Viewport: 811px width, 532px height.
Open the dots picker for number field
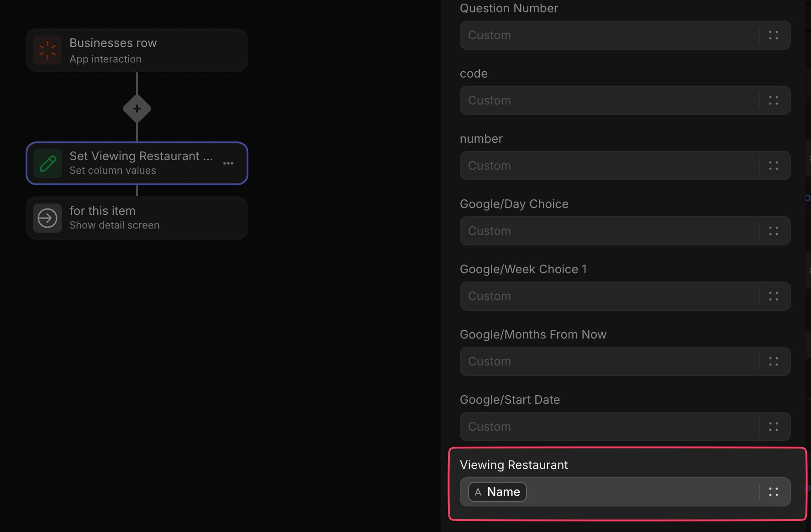tap(774, 166)
